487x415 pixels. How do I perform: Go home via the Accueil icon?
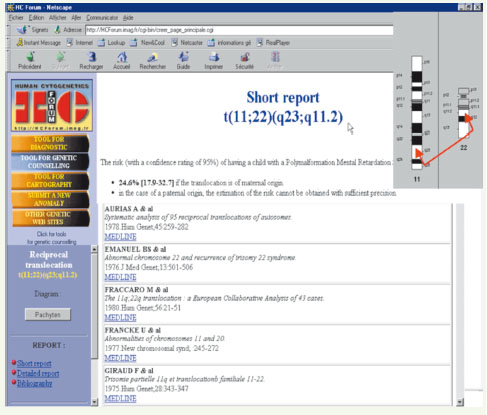[122, 57]
